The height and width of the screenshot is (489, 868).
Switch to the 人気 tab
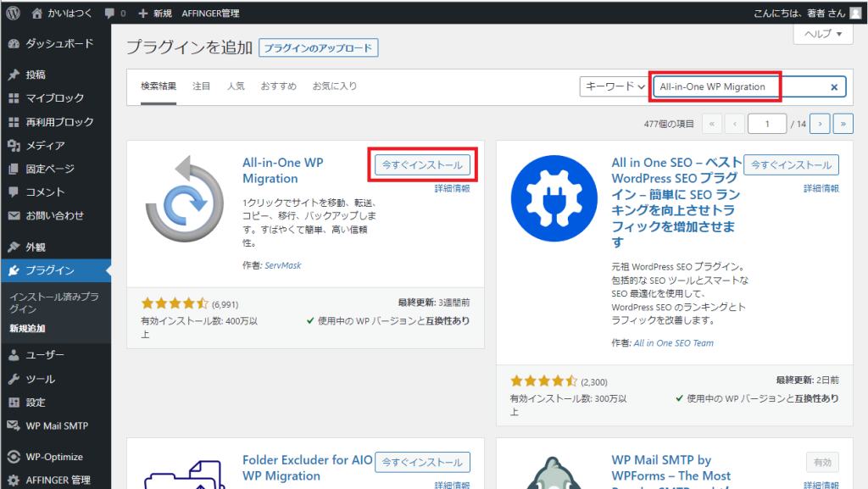point(236,86)
